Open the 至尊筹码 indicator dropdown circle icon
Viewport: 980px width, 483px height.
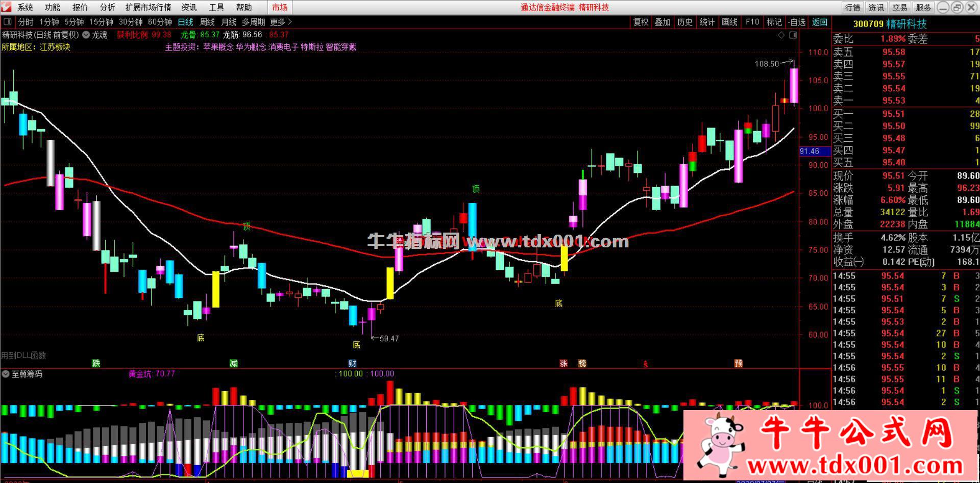[x=6, y=374]
